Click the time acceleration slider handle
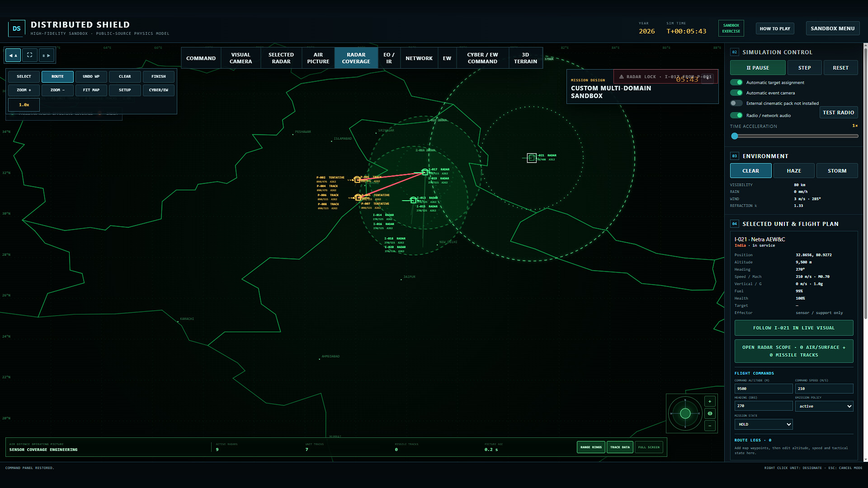This screenshot has height=488, width=868. tap(735, 136)
